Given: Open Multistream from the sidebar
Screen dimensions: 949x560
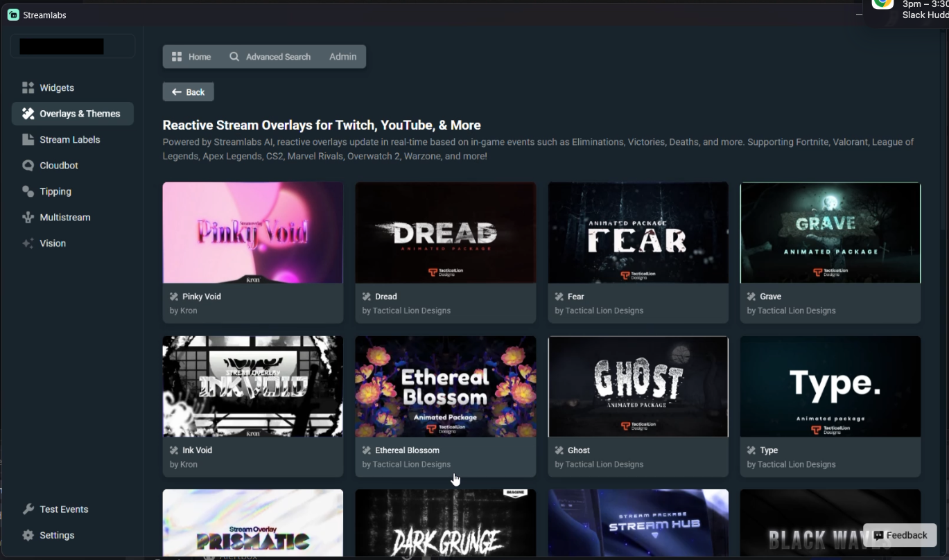Looking at the screenshot, I should tap(73, 218).
